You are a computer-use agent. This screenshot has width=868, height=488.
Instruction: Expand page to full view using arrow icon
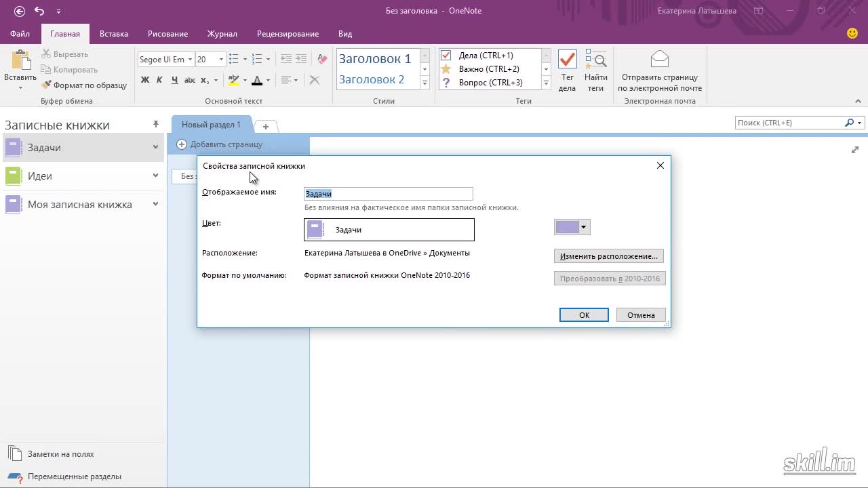point(855,150)
